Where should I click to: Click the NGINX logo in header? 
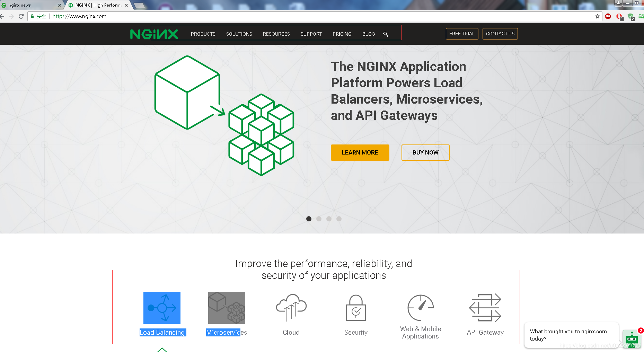point(154,34)
